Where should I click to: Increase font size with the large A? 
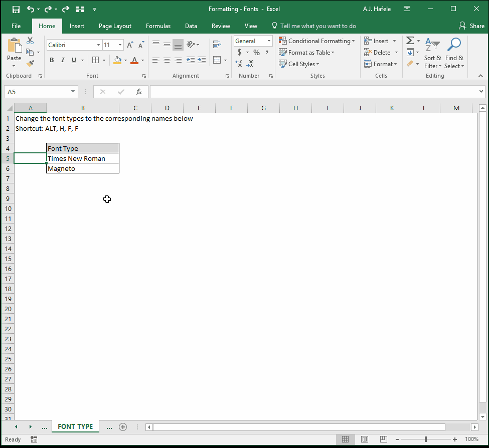point(130,45)
